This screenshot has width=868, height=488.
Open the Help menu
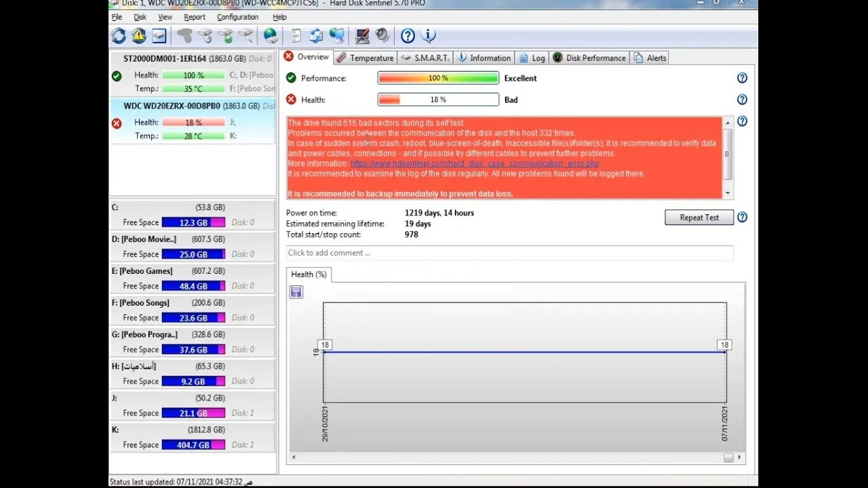click(x=279, y=17)
